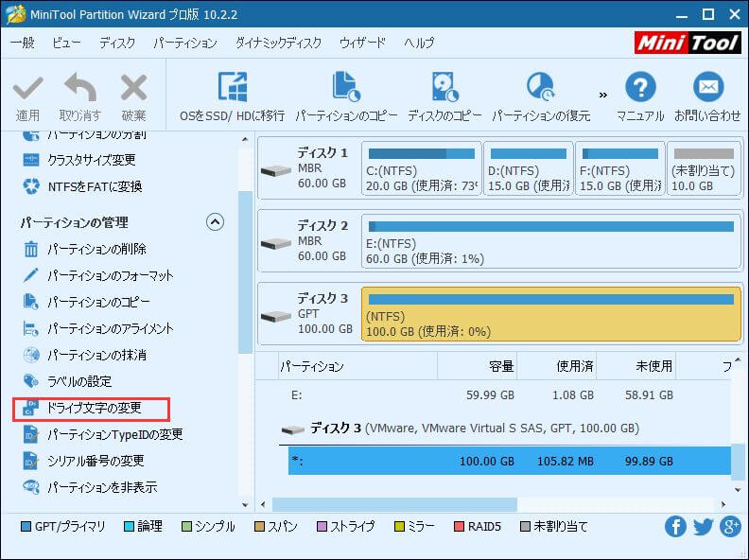749x560 pixels.
Task: Launch the パーティションのコピー toolbar icon
Action: pyautogui.click(x=346, y=87)
